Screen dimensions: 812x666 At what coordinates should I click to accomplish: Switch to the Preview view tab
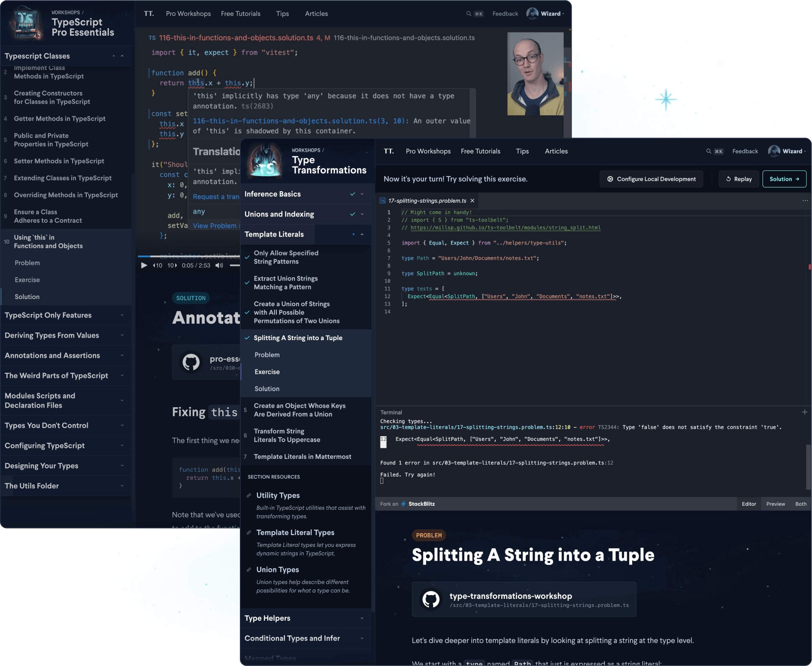pos(776,504)
